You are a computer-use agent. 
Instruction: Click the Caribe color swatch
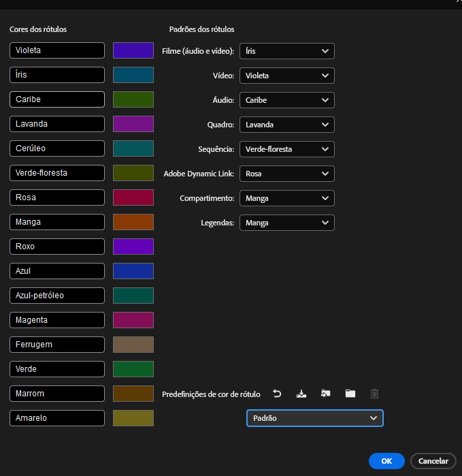coord(133,99)
